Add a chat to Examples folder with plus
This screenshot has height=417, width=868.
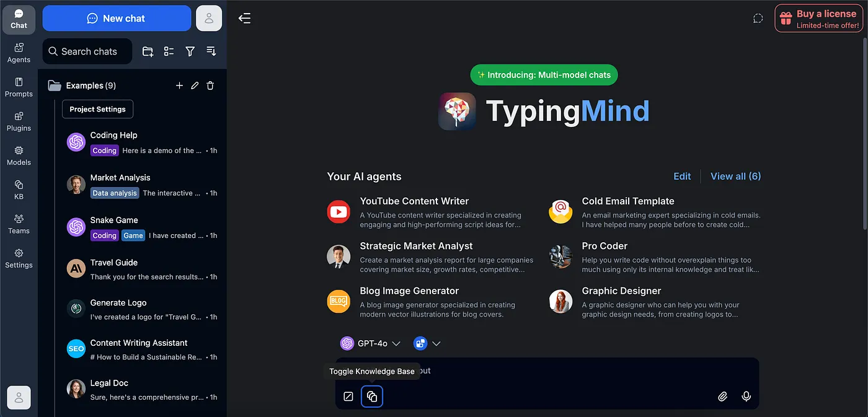tap(179, 86)
